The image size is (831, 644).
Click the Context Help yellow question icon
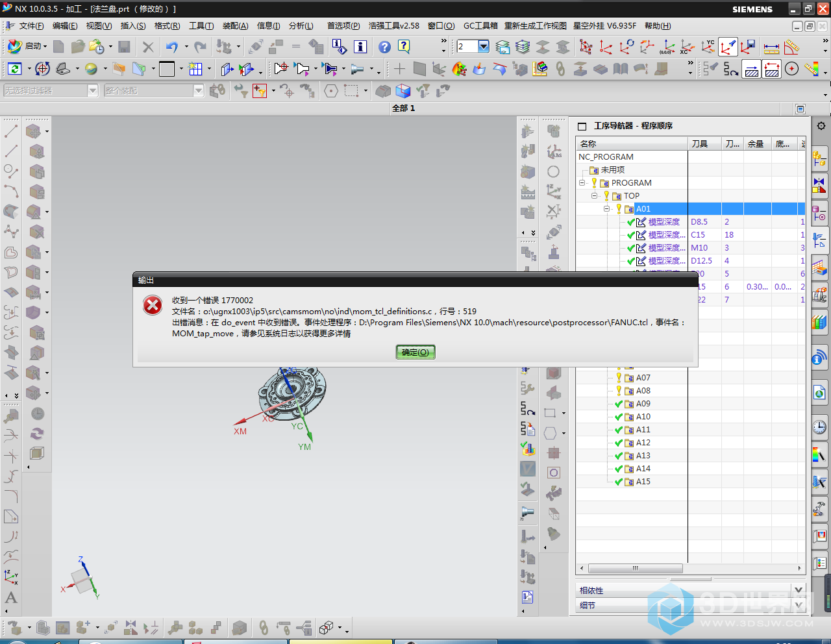click(x=404, y=47)
